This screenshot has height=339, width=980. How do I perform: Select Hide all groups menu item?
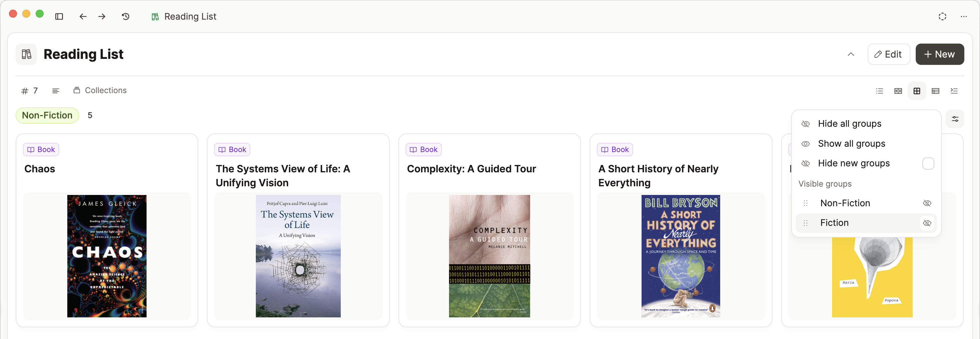coord(849,123)
